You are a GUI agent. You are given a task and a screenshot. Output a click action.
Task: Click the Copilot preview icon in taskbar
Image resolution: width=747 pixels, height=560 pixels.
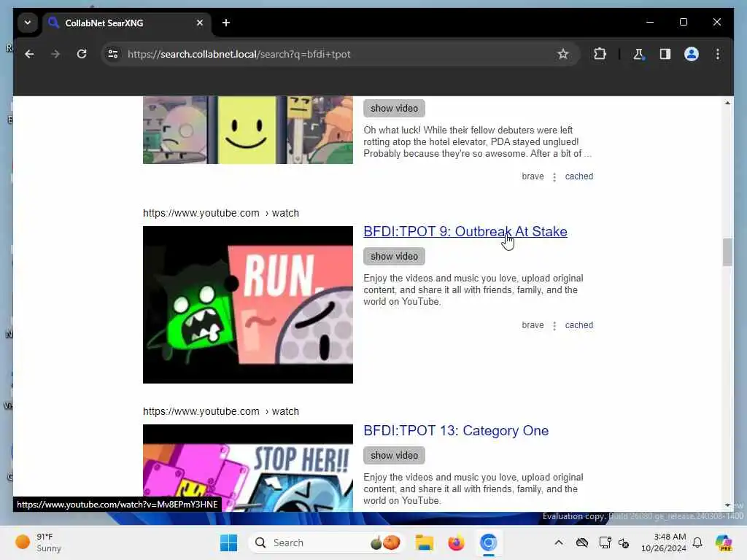click(x=723, y=542)
